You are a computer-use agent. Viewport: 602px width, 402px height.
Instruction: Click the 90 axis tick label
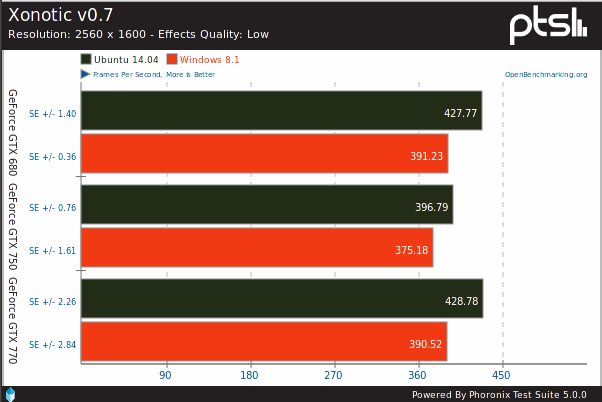(x=165, y=375)
